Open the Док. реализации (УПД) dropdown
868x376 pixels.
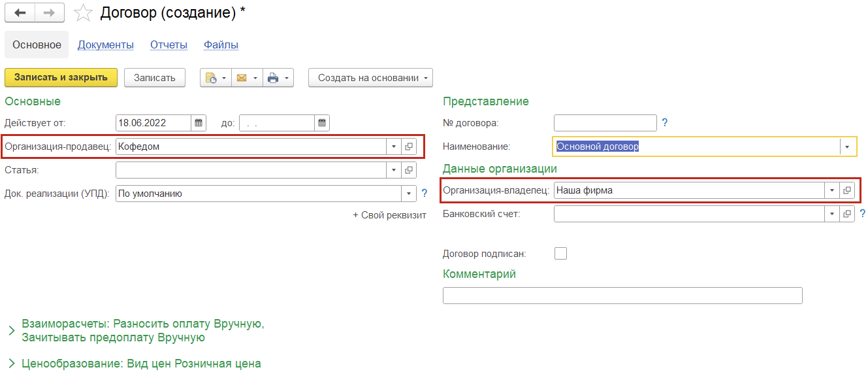[409, 194]
